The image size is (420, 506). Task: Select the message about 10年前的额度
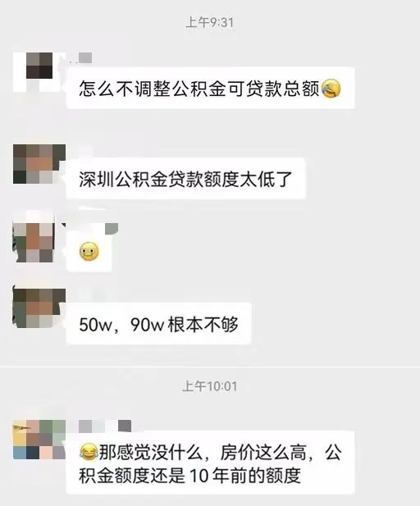210,463
